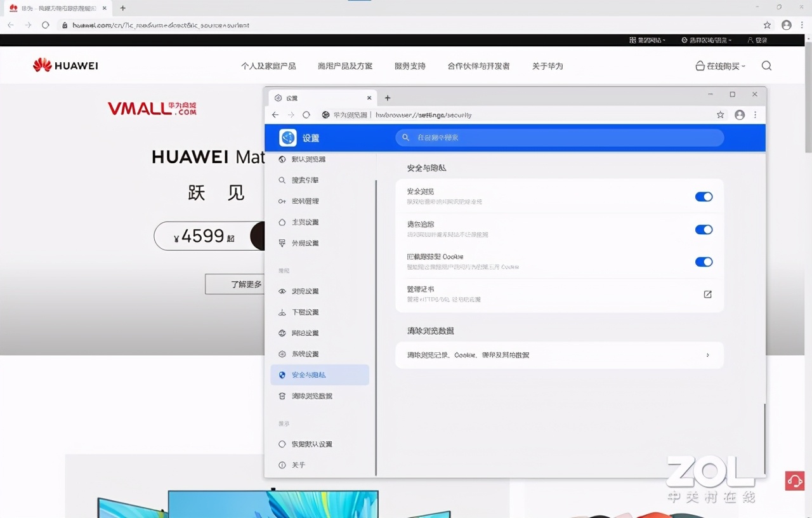812x518 pixels.
Task: Open the online shopping dropdown on Huawei site
Action: point(721,66)
